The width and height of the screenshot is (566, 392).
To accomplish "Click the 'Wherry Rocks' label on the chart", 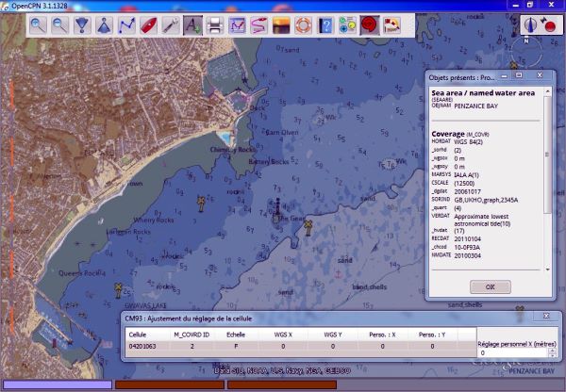I will coord(154,220).
